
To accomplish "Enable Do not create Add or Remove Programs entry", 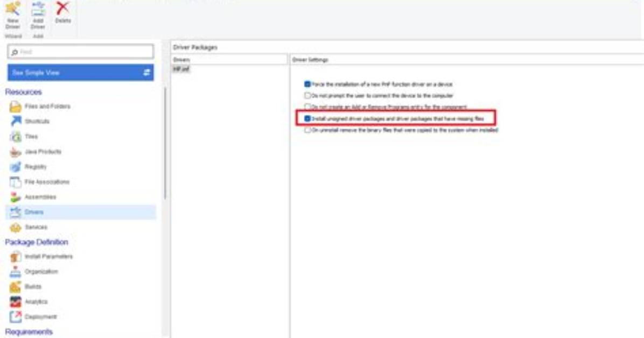I will [x=307, y=107].
